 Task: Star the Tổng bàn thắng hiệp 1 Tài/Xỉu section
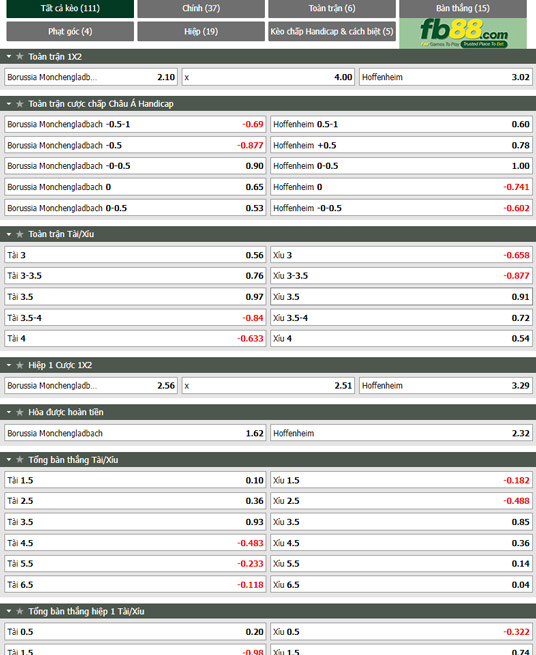tap(20, 611)
